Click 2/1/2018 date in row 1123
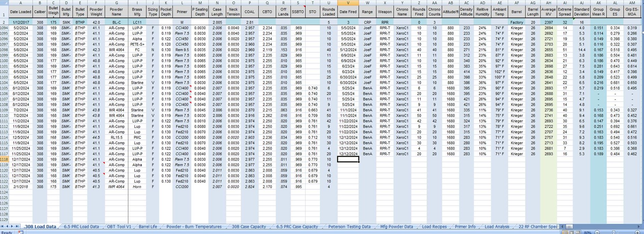The image size is (644, 234). pos(21,187)
